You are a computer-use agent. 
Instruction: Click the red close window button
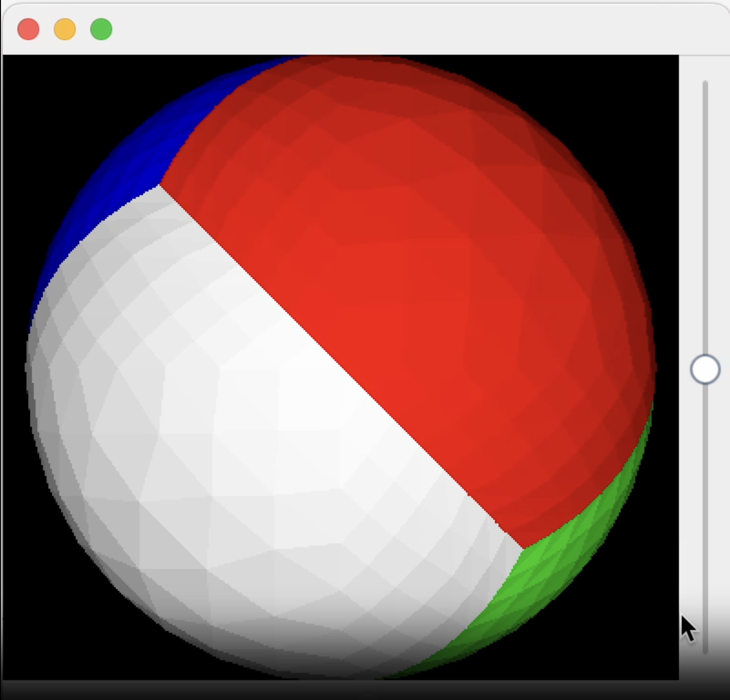(x=28, y=29)
